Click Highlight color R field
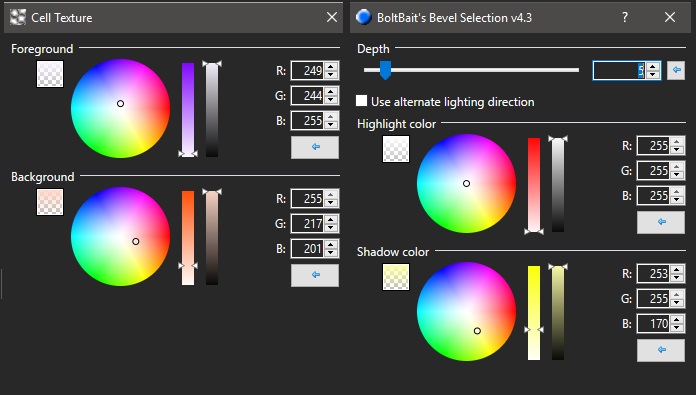This screenshot has height=395, width=696. click(x=654, y=146)
